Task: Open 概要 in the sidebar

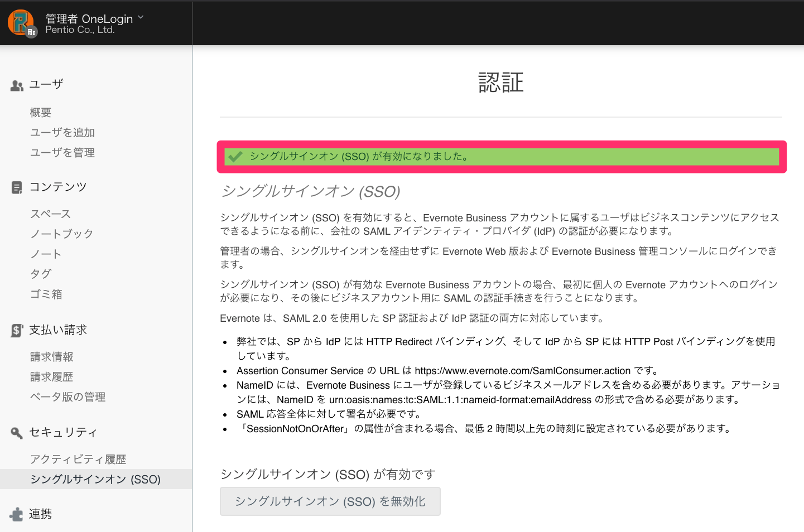Action: pyautogui.click(x=41, y=113)
